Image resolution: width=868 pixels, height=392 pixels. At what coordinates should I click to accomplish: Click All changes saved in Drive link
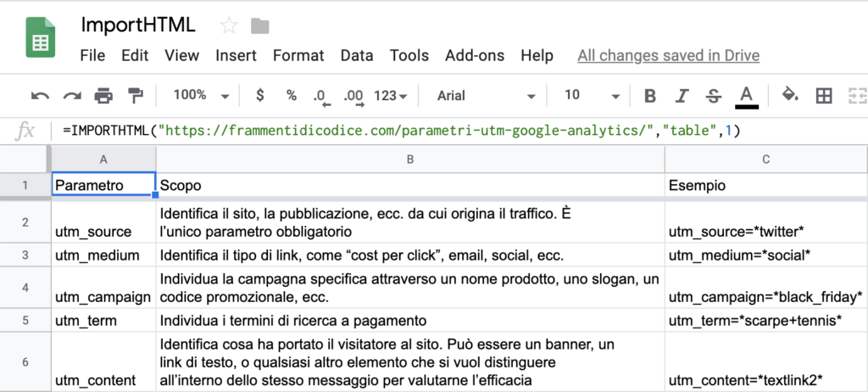coord(668,55)
